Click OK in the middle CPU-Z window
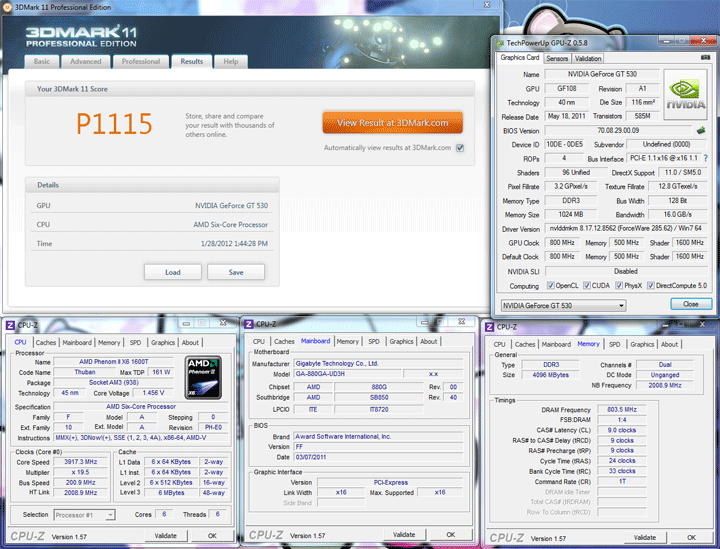This screenshot has height=549, width=720. 451,535
